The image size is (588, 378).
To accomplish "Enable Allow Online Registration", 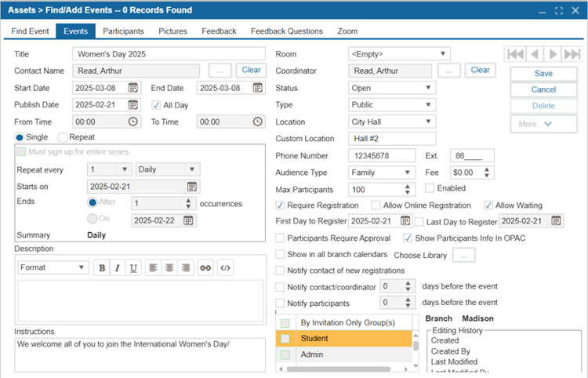I will (376, 205).
